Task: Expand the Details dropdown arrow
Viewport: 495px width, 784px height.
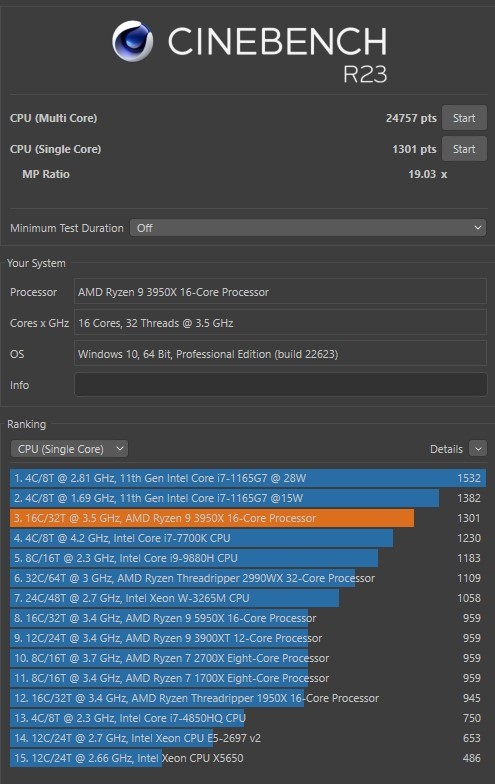Action: (x=478, y=449)
